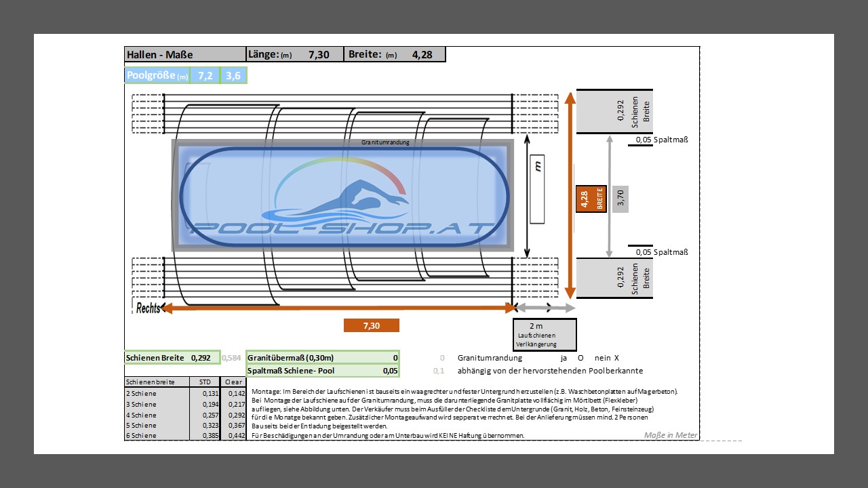The image size is (868, 488).
Task: Click the "Rechts" label at diagram corner
Action: [148, 308]
